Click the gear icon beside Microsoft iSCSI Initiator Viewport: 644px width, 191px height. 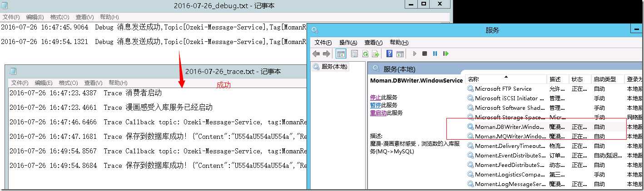click(x=470, y=98)
